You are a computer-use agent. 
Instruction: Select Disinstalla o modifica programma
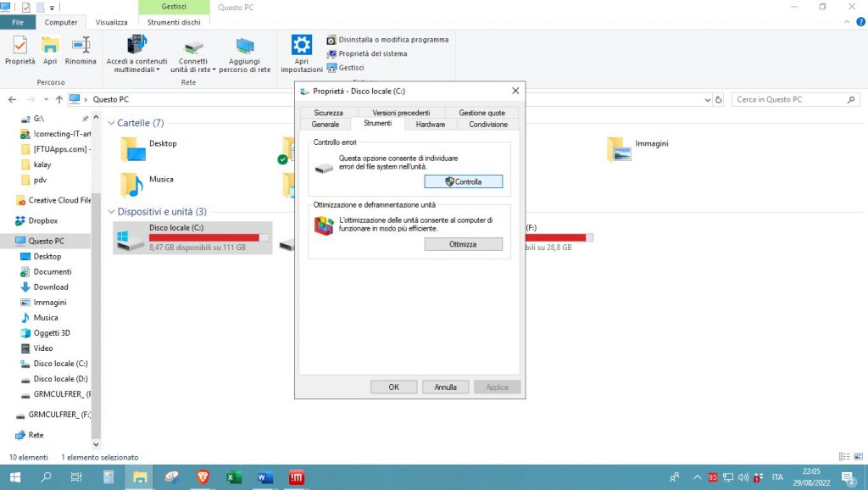coord(387,40)
